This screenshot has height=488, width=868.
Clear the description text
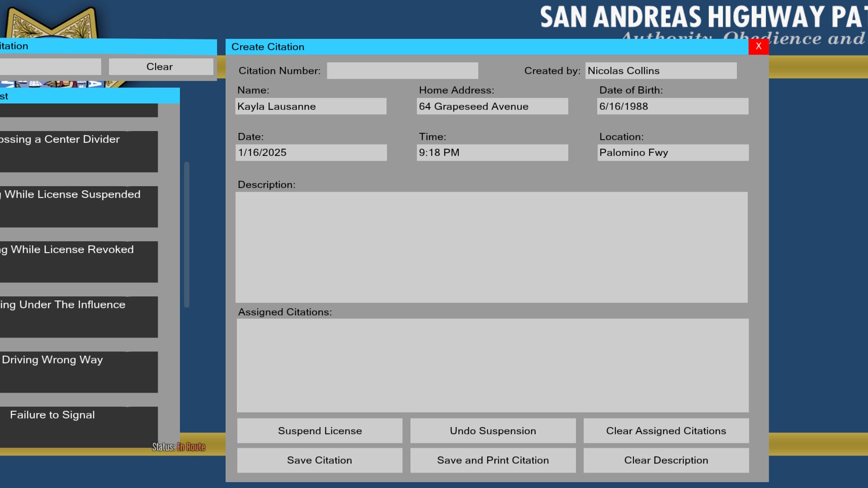click(x=665, y=460)
